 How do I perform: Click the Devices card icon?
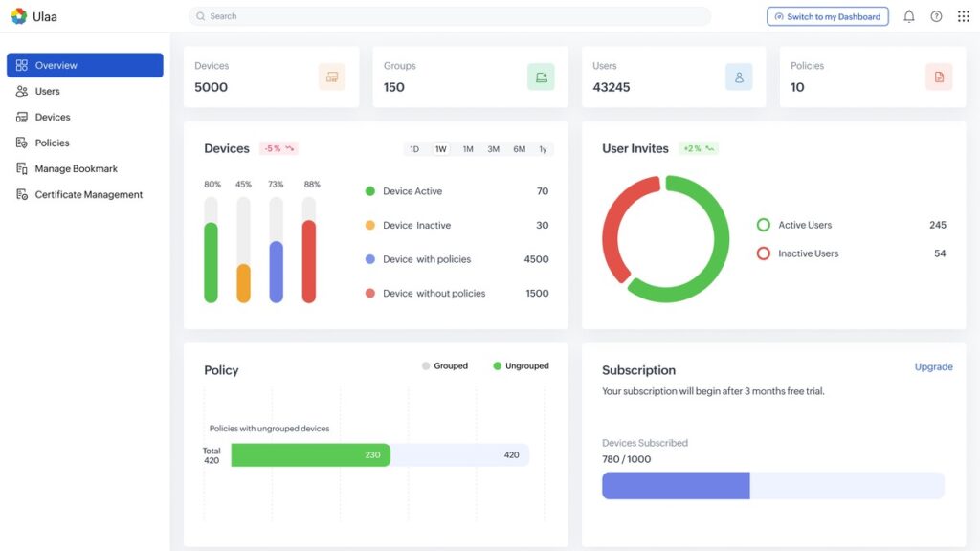pos(332,77)
